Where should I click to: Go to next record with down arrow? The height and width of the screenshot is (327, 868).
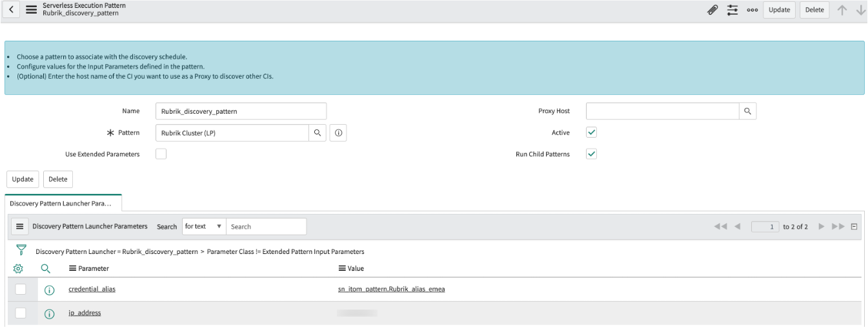point(860,10)
